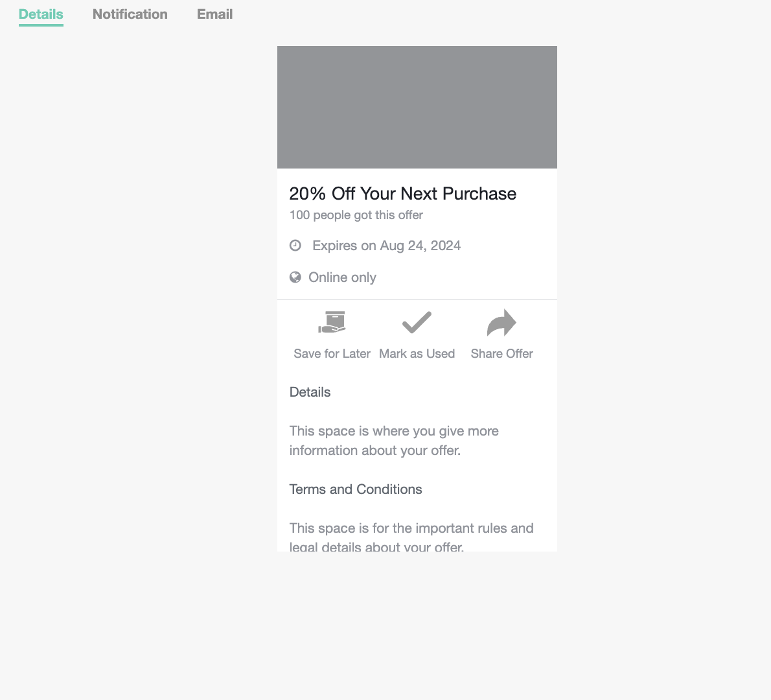
Task: Select the Details tab
Action: (40, 14)
